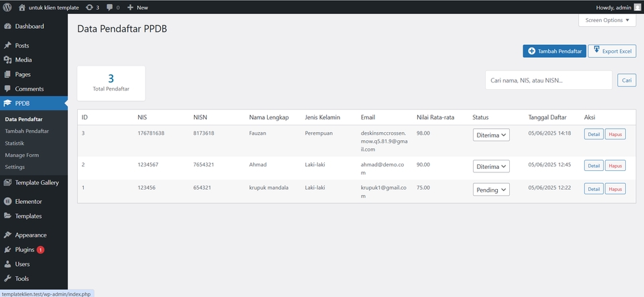Expand the Screen Options panel
Viewport: 644px width, 297px height.
tap(607, 20)
